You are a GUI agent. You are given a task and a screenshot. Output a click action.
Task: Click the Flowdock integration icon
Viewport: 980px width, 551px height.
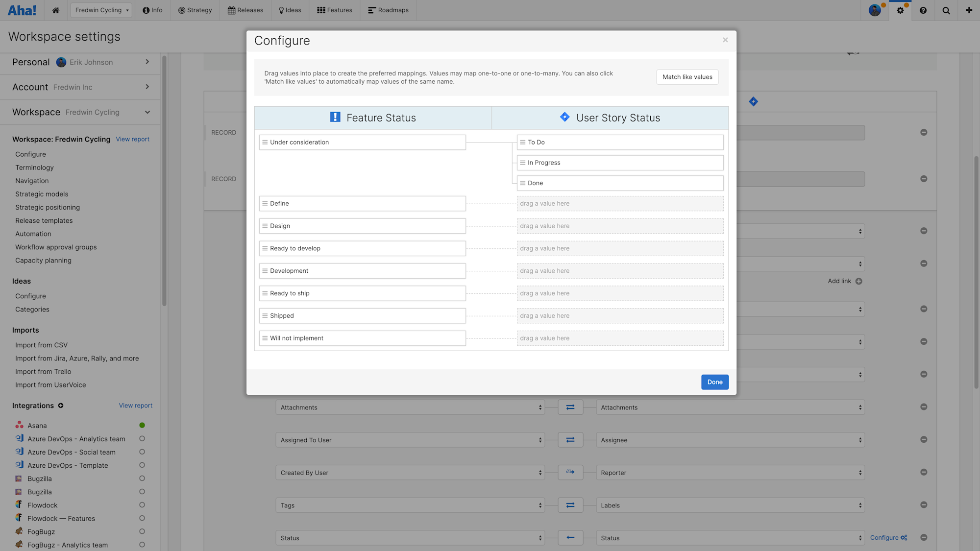point(19,504)
